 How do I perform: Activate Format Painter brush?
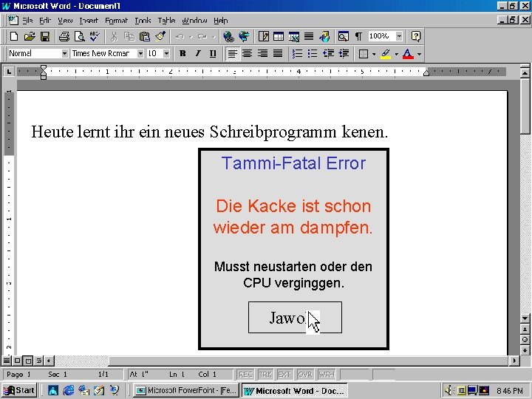tap(160, 36)
